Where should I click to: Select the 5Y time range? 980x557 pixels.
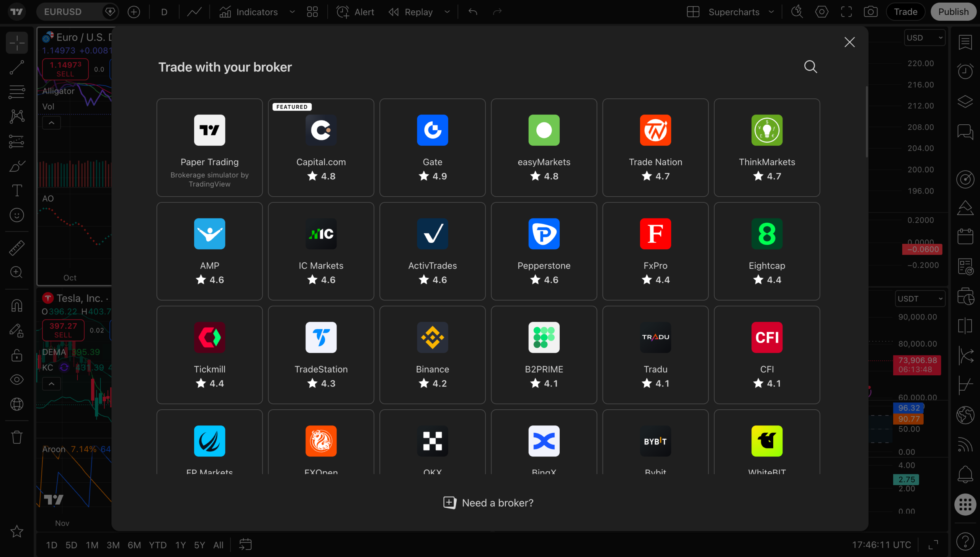click(x=199, y=545)
